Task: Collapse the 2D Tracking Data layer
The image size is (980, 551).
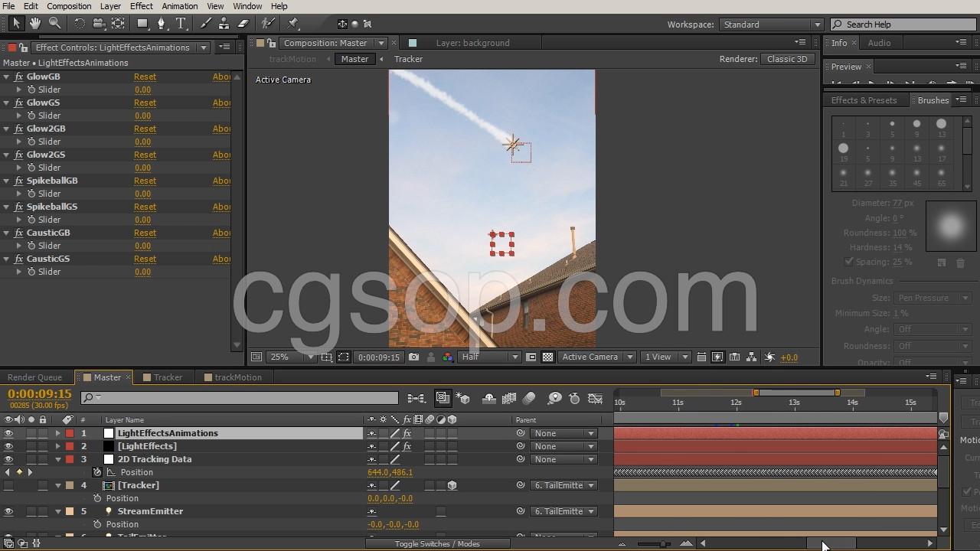Action: click(x=57, y=459)
